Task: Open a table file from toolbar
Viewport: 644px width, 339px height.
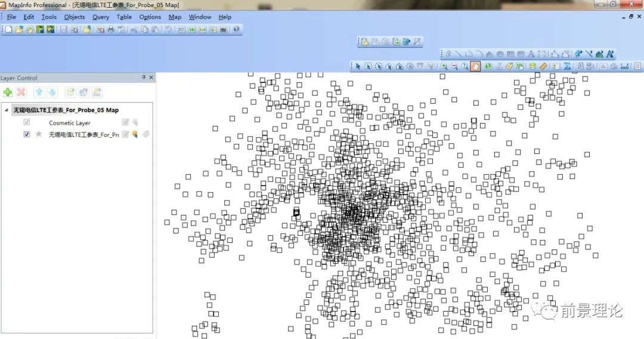Action: [19, 30]
